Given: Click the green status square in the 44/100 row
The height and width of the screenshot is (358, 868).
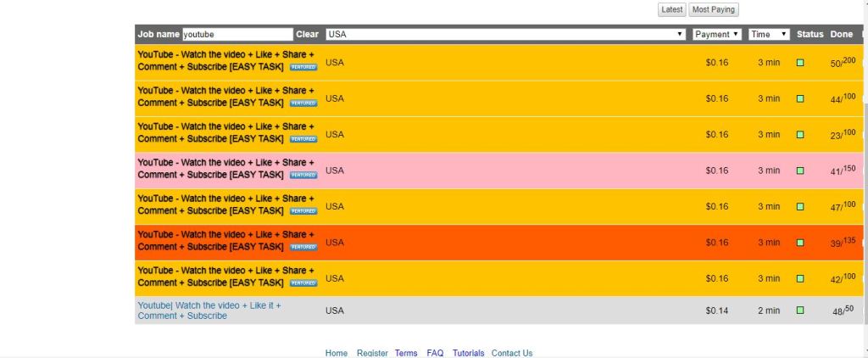Looking at the screenshot, I should [799, 98].
